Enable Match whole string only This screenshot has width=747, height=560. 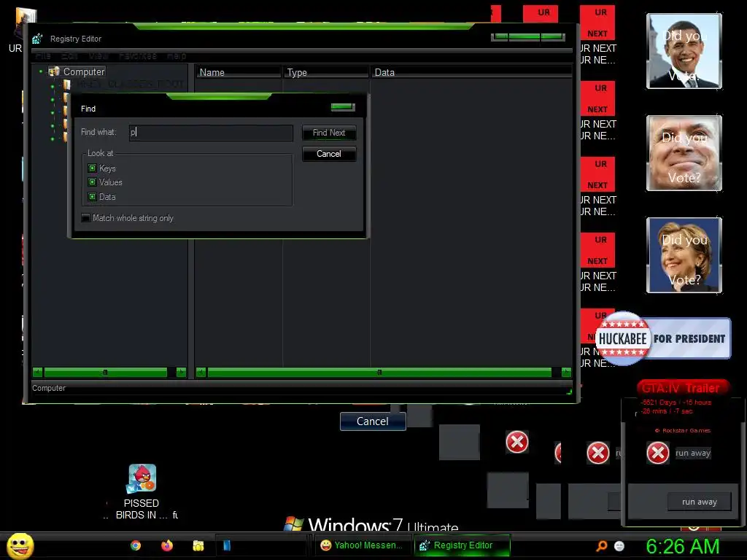pos(86,217)
